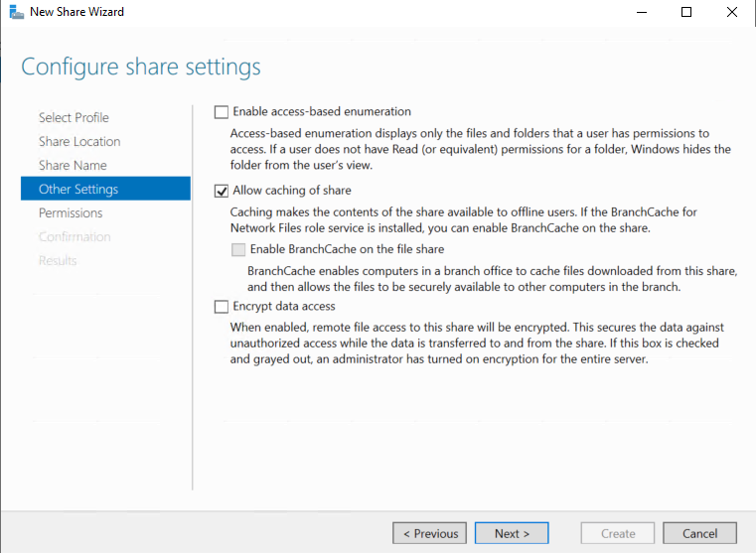Tick the Encrypt data access checkbox
This screenshot has height=553, width=756.
(x=222, y=307)
